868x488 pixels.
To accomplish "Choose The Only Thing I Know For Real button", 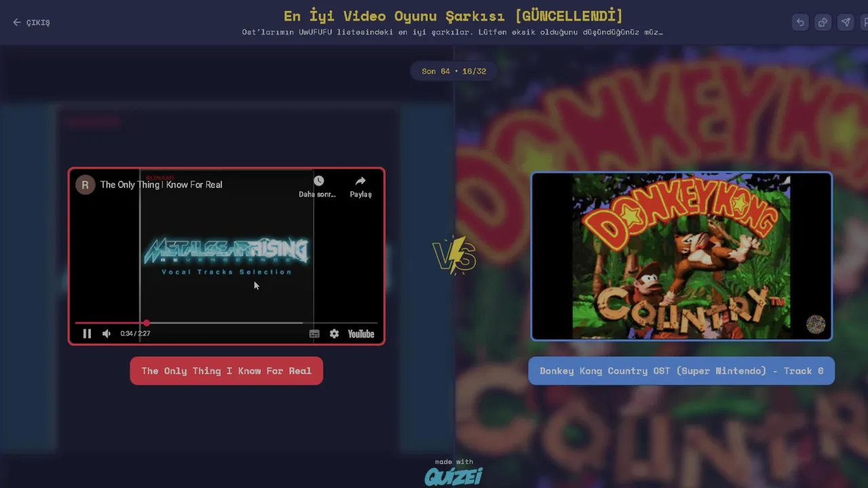I will click(226, 371).
